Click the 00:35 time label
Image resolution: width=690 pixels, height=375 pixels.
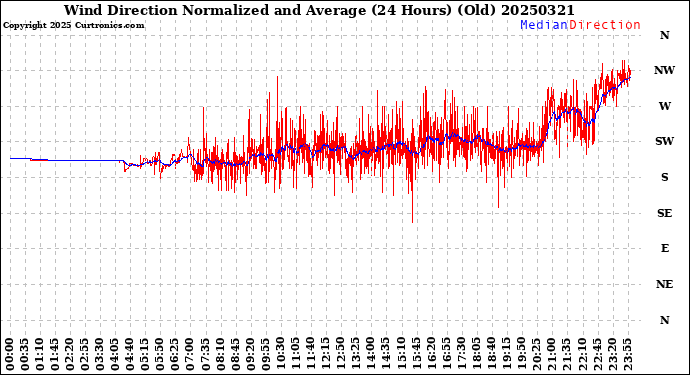pyautogui.click(x=25, y=354)
